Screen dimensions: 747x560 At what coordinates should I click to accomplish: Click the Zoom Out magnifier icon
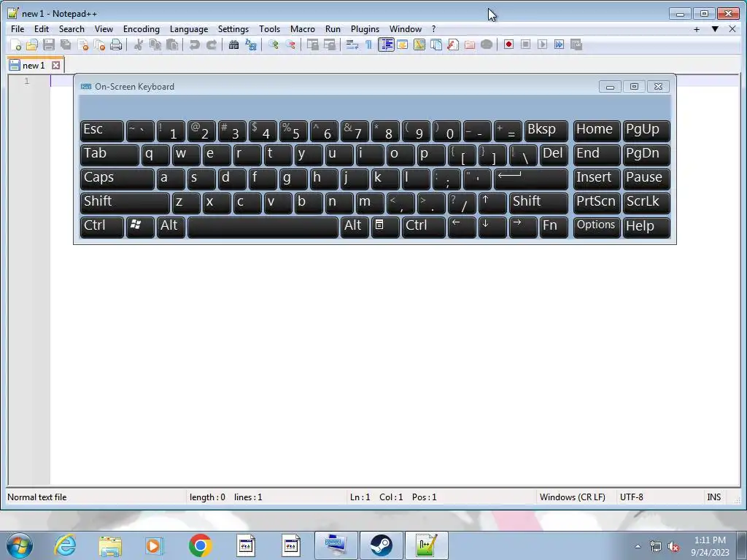[290, 44]
